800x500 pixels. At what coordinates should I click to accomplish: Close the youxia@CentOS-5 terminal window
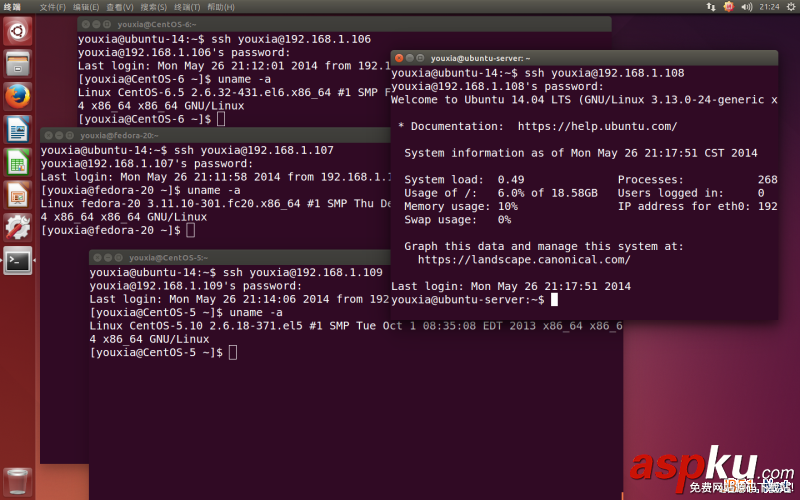[x=97, y=258]
